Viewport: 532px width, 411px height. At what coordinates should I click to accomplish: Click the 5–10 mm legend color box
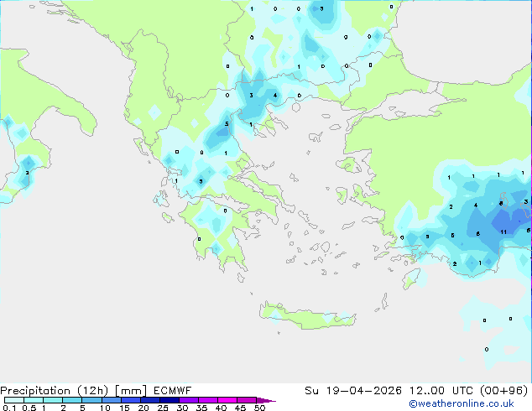pos(91,400)
